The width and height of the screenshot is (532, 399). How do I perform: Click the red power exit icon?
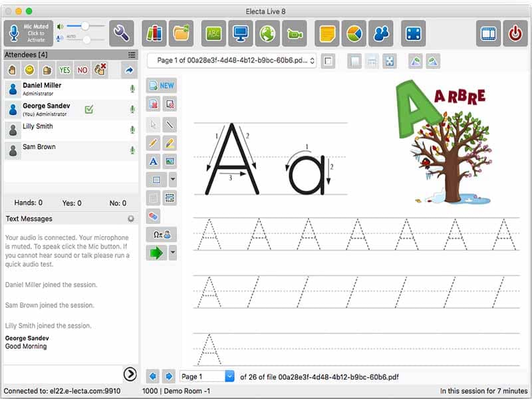coord(515,33)
